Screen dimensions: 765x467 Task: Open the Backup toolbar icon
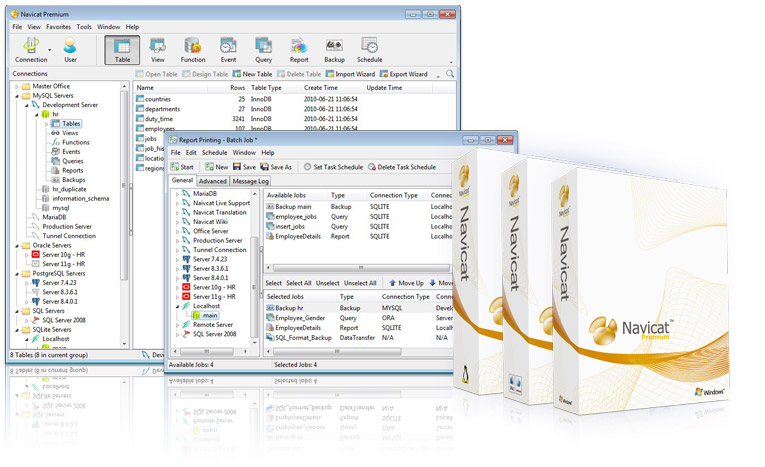[334, 49]
